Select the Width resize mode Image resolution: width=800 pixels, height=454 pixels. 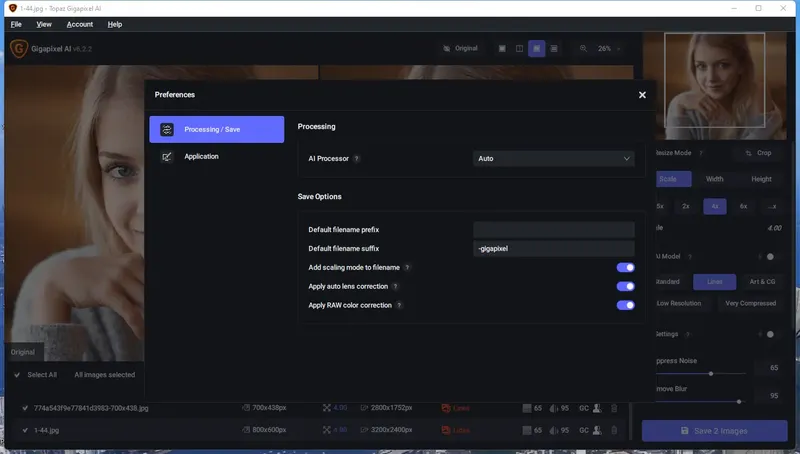click(x=714, y=179)
